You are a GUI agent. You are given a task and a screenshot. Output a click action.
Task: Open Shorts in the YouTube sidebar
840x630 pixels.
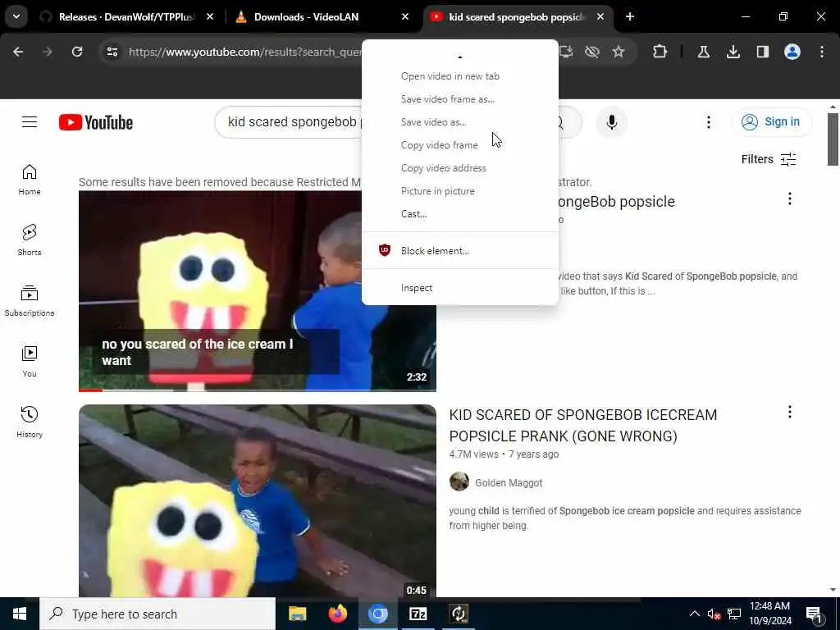pos(30,240)
